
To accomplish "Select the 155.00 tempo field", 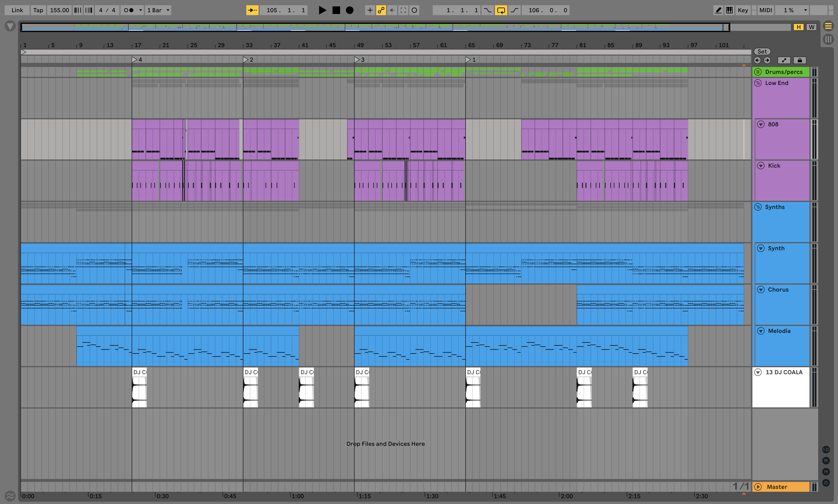I will coord(59,10).
